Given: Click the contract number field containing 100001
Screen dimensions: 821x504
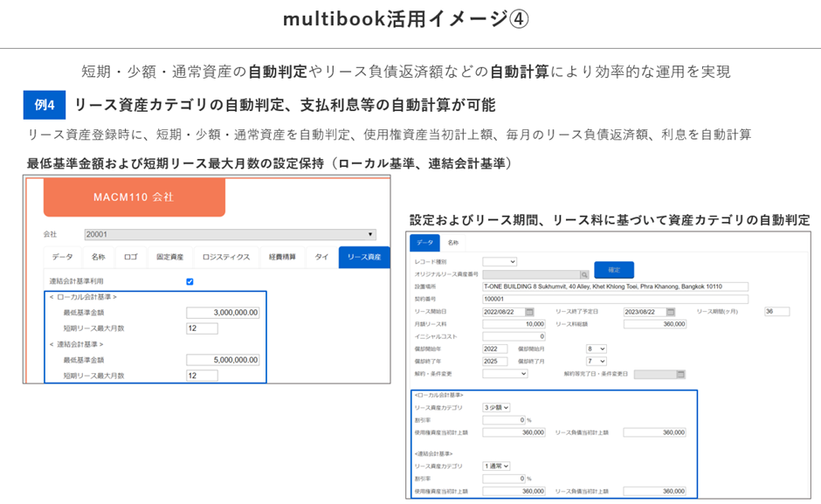Looking at the screenshot, I should 615,299.
